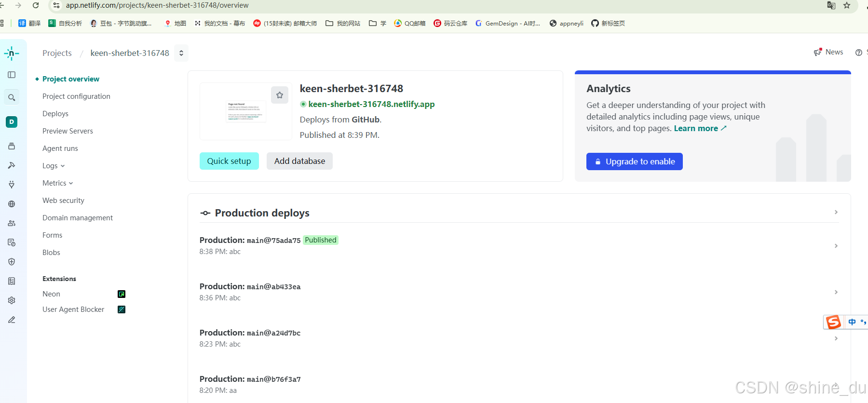Click the browser address bar URL
The image size is (868, 403).
point(157,5)
